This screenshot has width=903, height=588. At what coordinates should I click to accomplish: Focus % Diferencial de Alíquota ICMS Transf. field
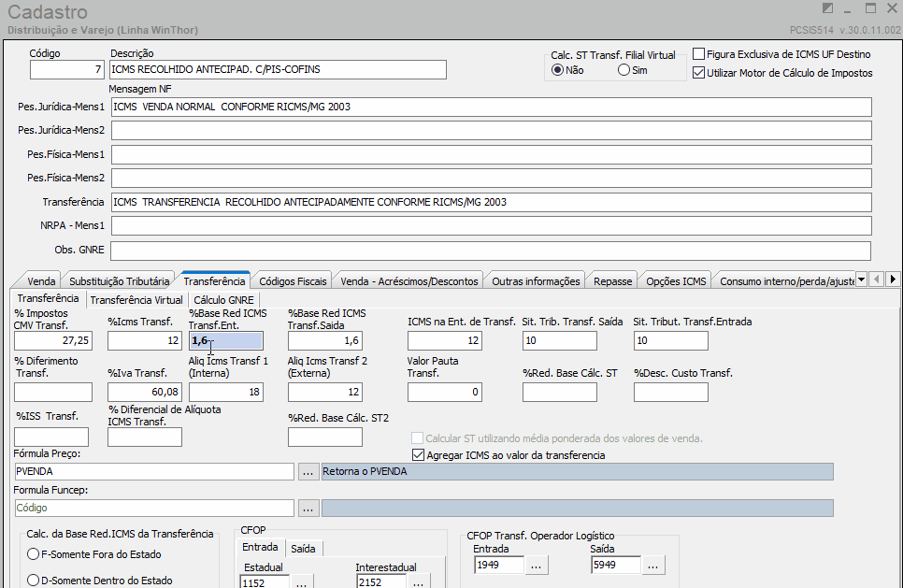(145, 437)
